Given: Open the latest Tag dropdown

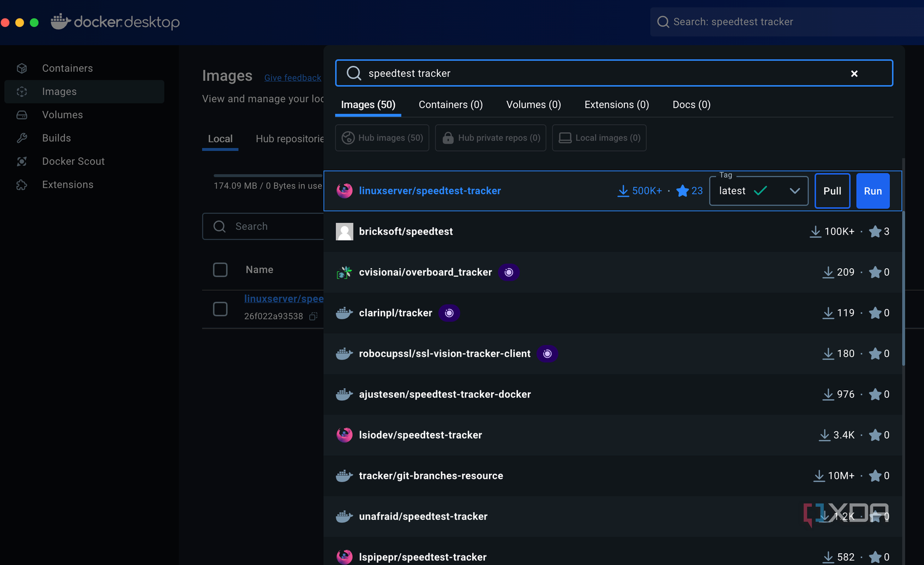Looking at the screenshot, I should click(759, 190).
